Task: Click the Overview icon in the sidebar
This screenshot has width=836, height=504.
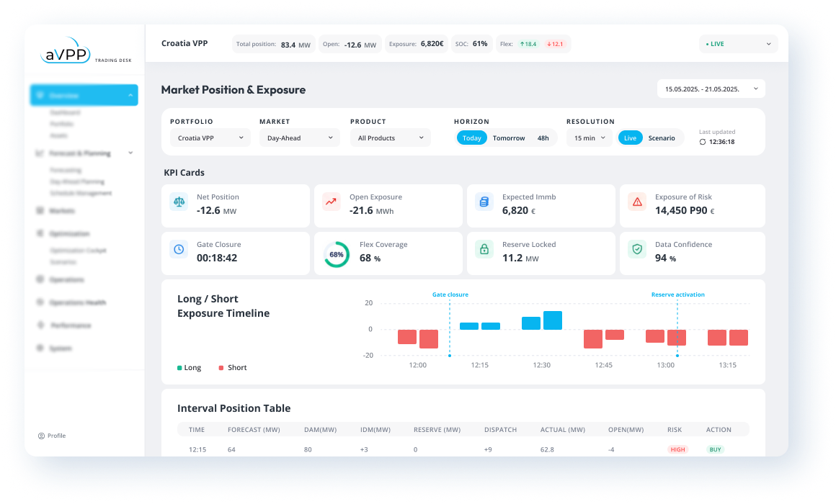Action: coord(40,95)
